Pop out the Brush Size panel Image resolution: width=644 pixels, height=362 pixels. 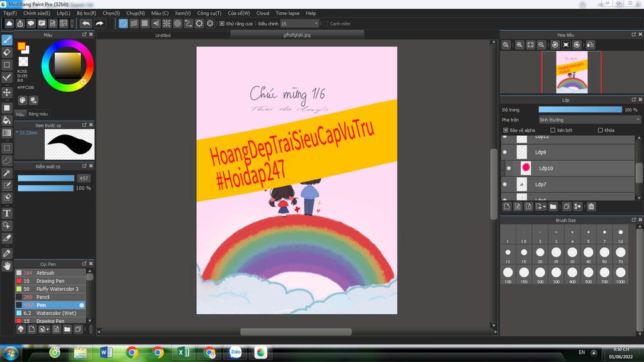pos(634,220)
